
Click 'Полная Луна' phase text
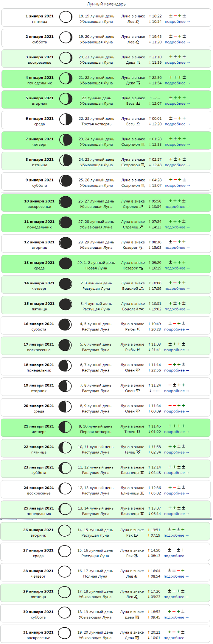point(95,576)
